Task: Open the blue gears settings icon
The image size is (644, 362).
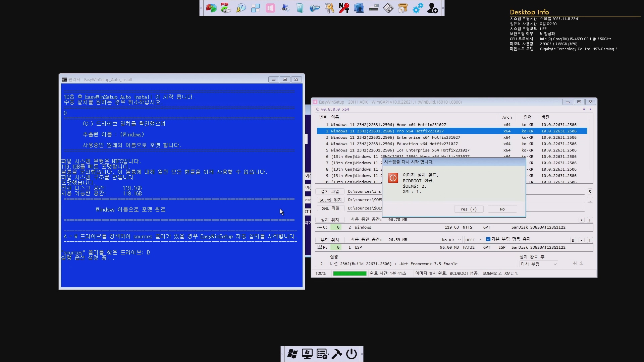Action: point(418,8)
